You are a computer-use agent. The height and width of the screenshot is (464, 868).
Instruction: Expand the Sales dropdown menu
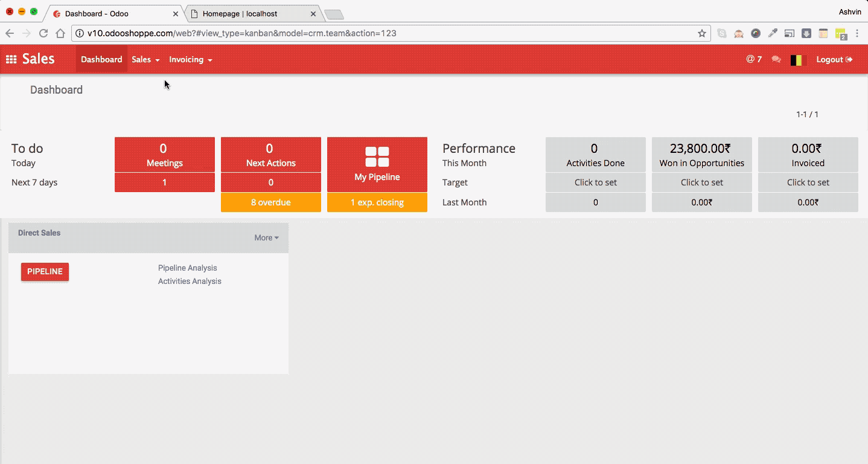coord(145,59)
